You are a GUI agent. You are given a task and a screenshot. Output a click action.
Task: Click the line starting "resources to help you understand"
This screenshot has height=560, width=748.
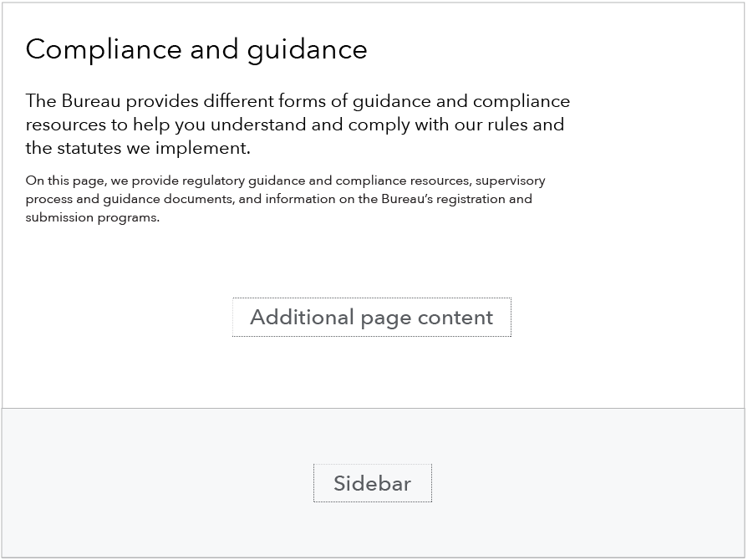point(295,125)
